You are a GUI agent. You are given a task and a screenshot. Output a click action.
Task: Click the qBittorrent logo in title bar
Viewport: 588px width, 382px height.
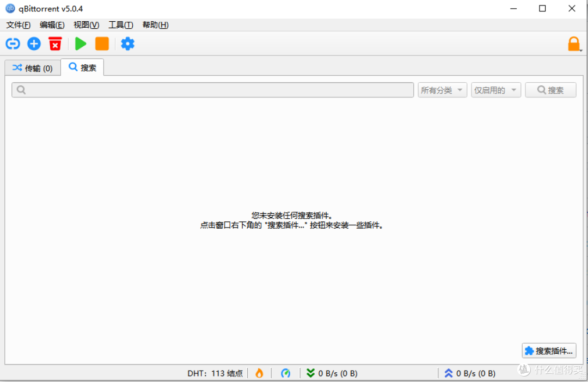pyautogui.click(x=10, y=8)
